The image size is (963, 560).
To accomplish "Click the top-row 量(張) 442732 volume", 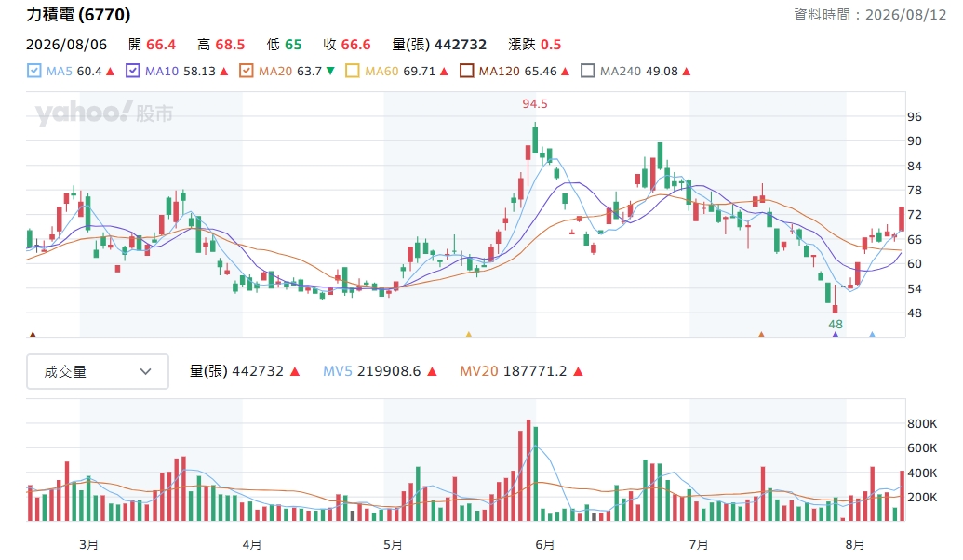I will click(x=439, y=45).
